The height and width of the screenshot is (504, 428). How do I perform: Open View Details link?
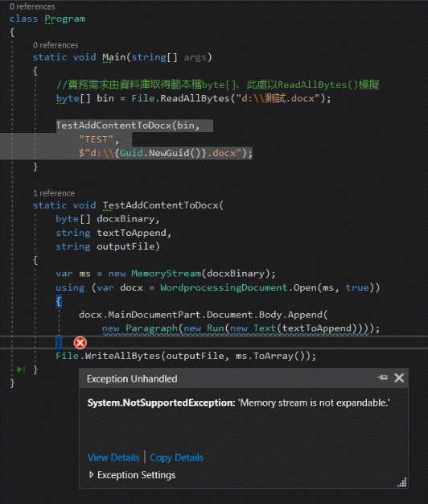tap(113, 457)
